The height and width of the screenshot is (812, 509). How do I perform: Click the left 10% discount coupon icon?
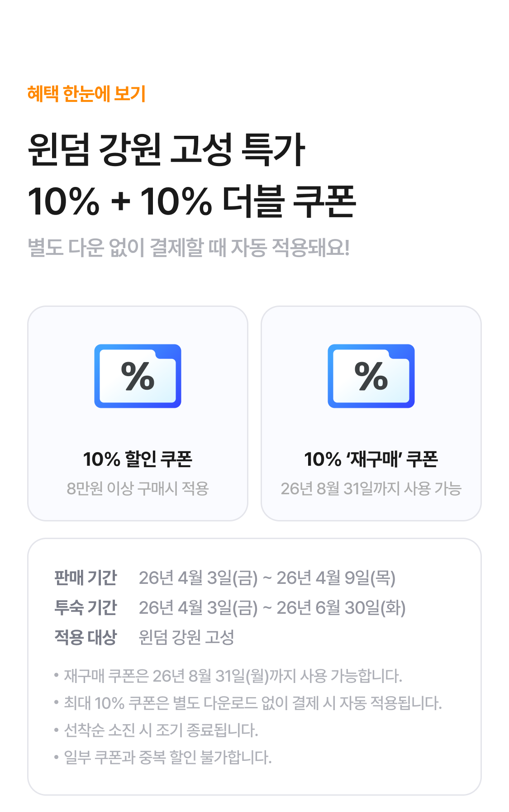(138, 376)
